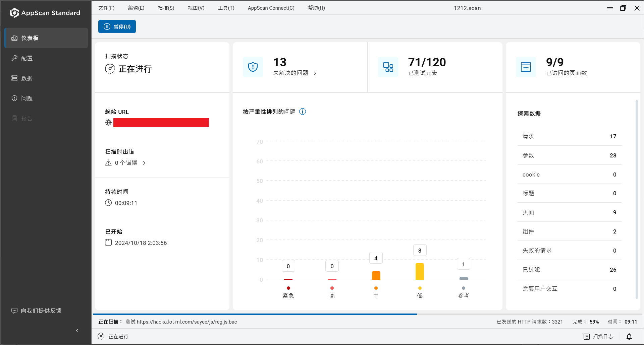This screenshot has width=644, height=345.
Task: Click the yellow low severity bar
Action: click(x=420, y=271)
